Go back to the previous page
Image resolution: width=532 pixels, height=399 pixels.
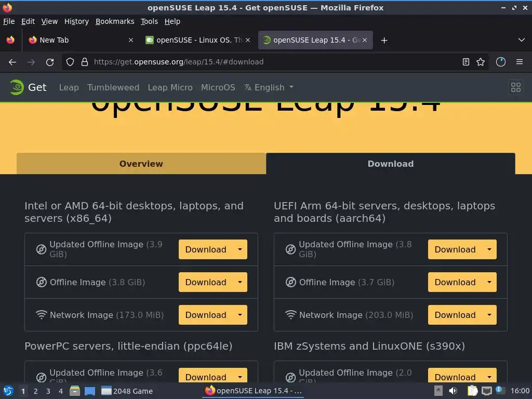coord(12,62)
